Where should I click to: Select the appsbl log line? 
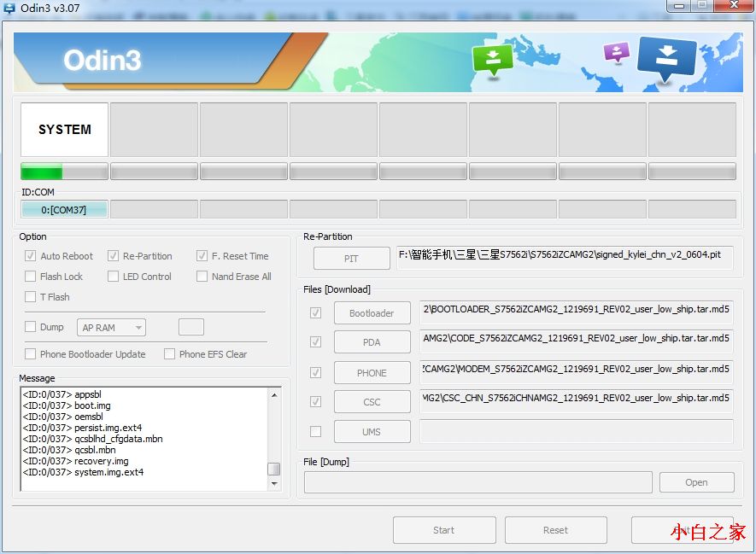[x=62, y=394]
